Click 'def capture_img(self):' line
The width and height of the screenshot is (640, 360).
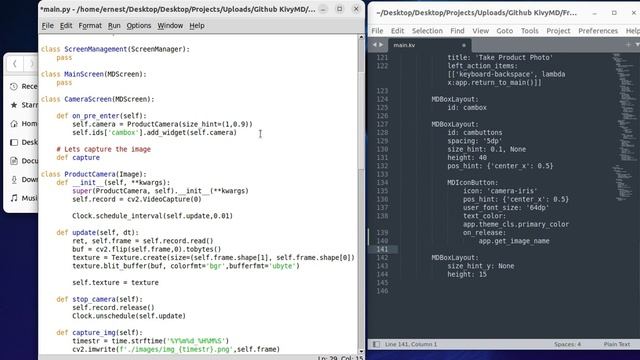pyautogui.click(x=100, y=333)
